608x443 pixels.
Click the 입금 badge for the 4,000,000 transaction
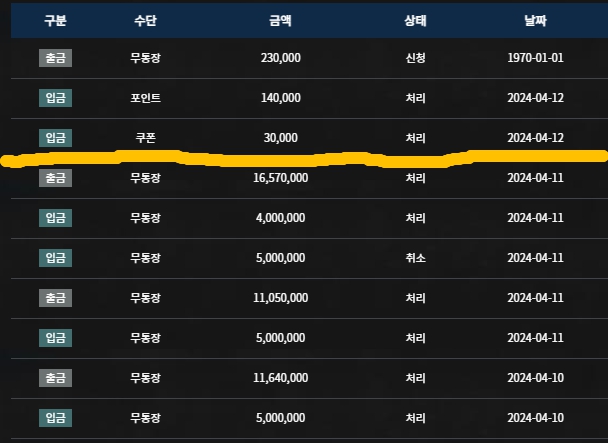(x=55, y=218)
